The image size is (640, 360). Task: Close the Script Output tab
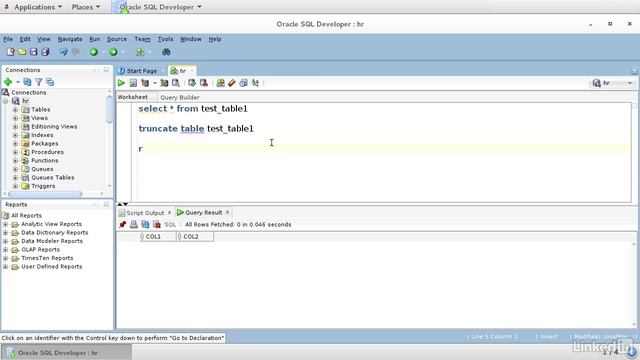169,213
